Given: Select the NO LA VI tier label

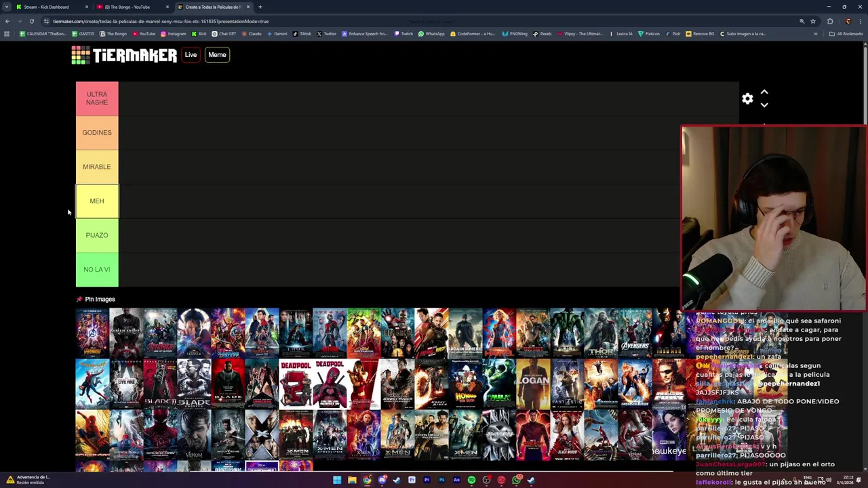Looking at the screenshot, I should click(x=97, y=270).
